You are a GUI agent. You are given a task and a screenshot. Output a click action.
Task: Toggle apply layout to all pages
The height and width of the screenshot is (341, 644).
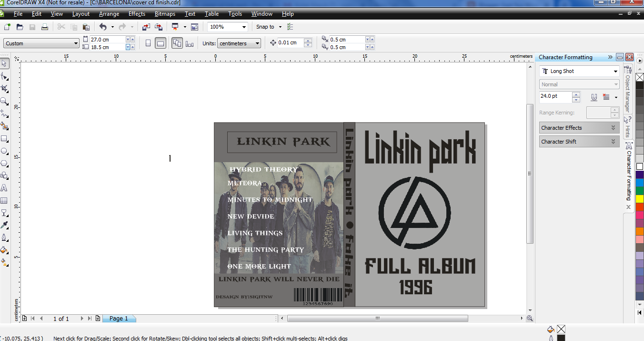(177, 43)
